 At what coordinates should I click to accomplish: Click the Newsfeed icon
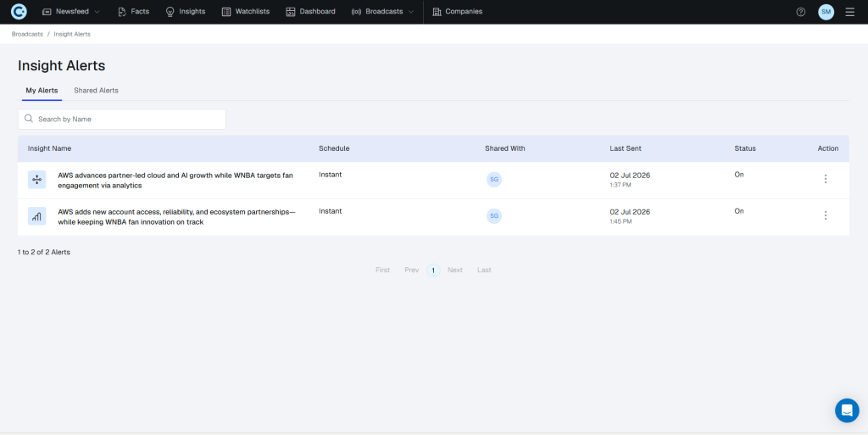coord(47,12)
